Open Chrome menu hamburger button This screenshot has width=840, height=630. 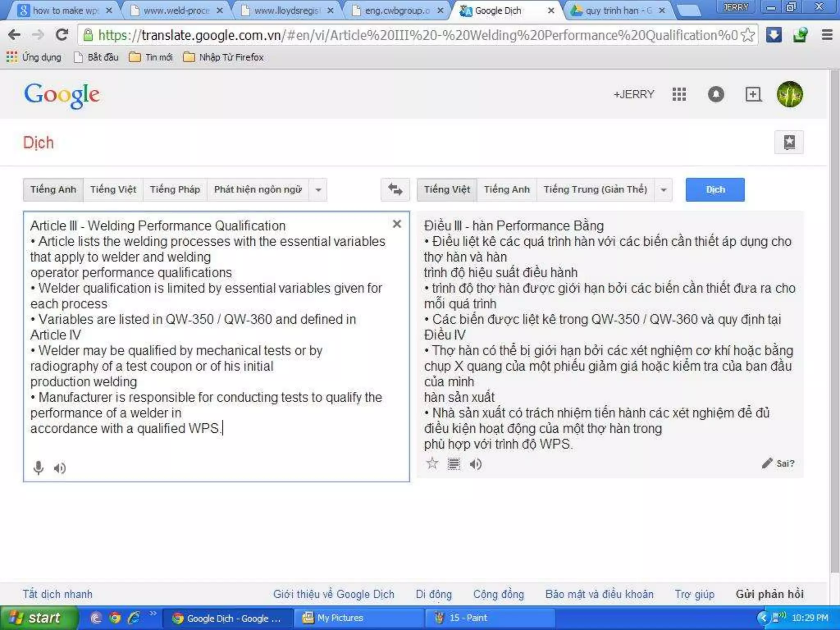click(827, 35)
